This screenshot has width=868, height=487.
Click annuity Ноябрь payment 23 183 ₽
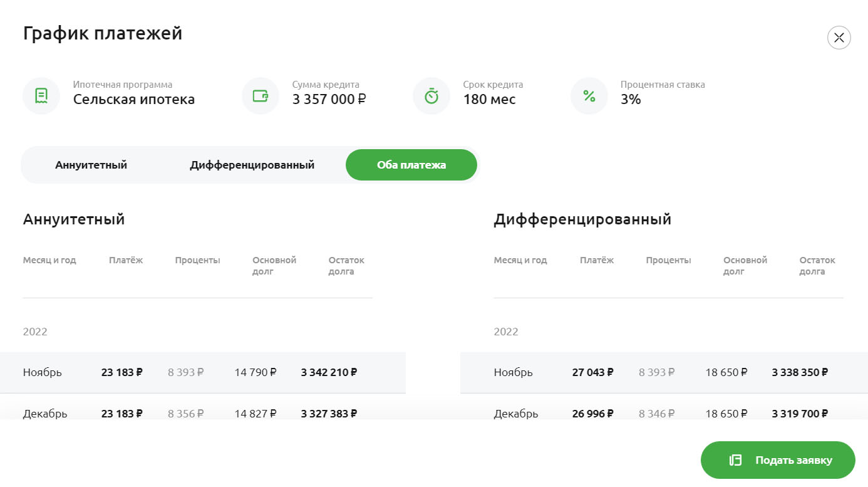pyautogui.click(x=122, y=372)
